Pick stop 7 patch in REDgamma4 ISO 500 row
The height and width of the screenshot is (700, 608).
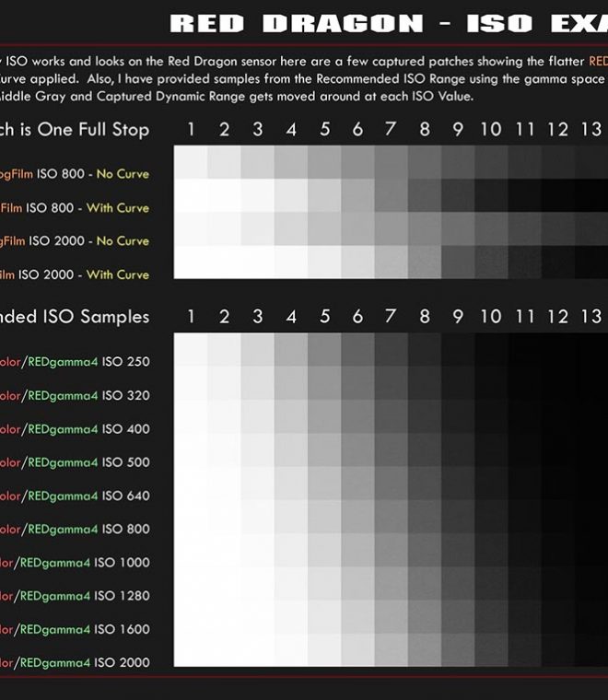pyautogui.click(x=391, y=450)
